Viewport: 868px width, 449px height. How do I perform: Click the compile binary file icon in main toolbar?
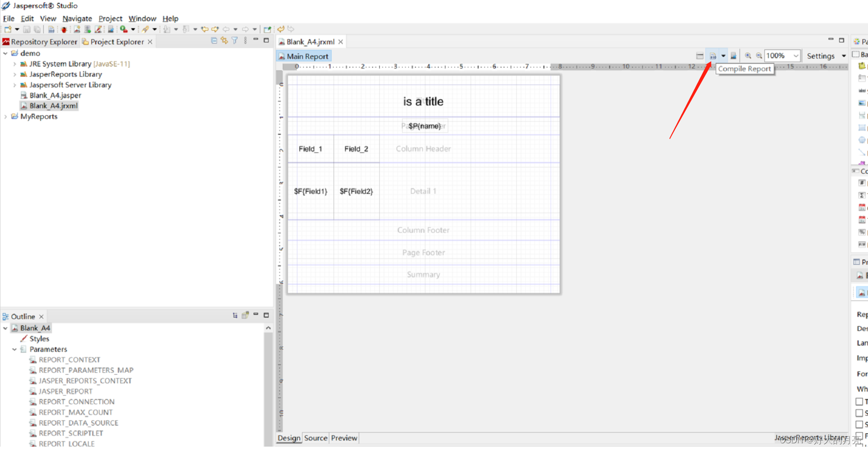(x=51, y=29)
